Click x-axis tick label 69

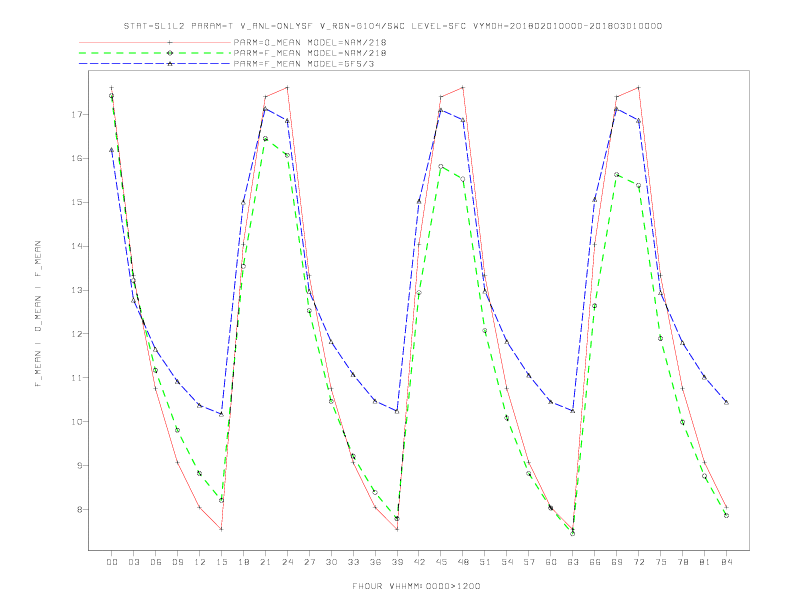coord(617,562)
